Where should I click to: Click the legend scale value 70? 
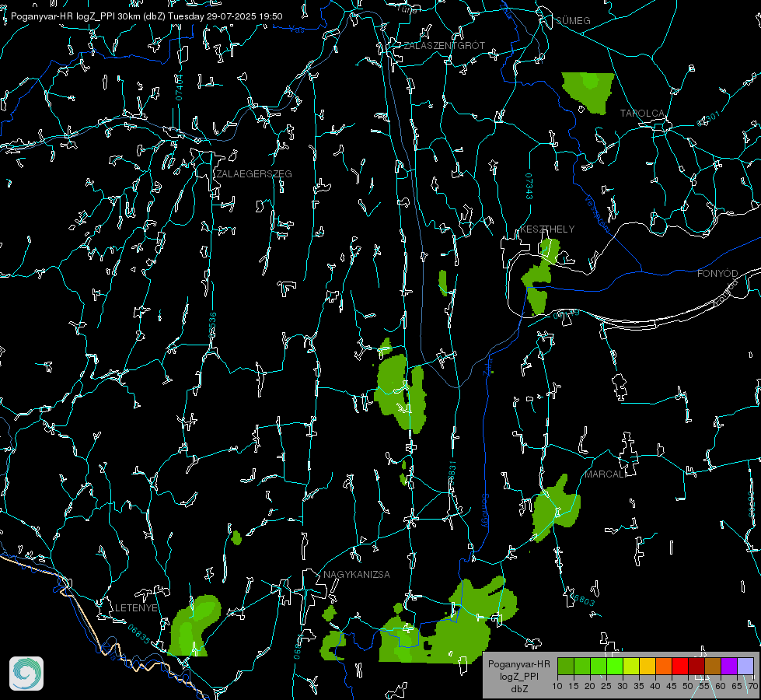point(753,687)
